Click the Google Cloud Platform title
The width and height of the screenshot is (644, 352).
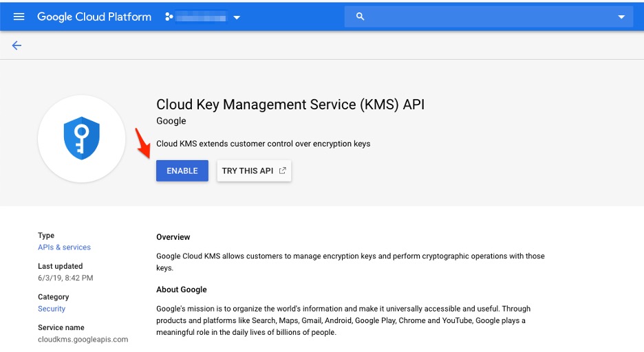click(x=94, y=16)
